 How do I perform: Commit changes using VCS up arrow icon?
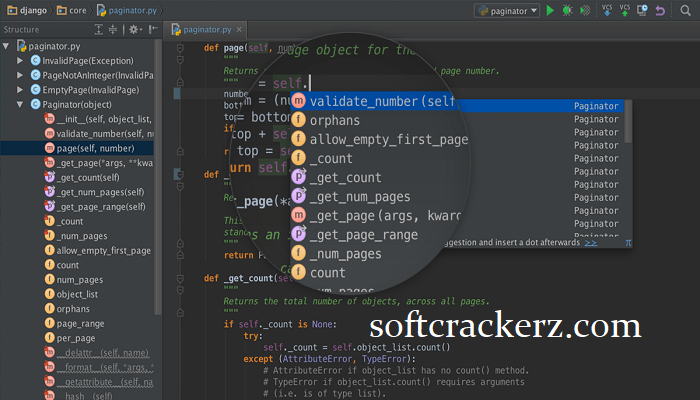625,10
